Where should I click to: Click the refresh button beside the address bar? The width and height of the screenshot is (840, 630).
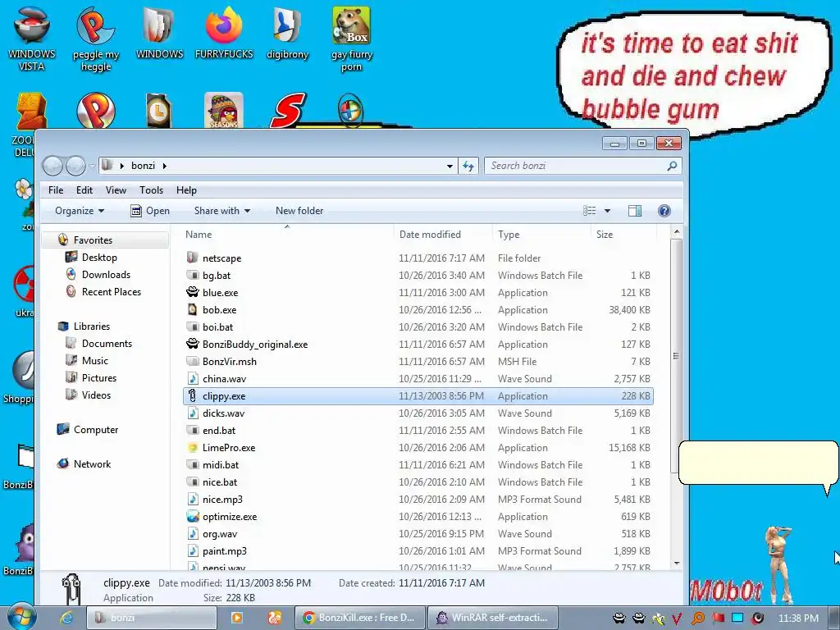click(x=468, y=166)
